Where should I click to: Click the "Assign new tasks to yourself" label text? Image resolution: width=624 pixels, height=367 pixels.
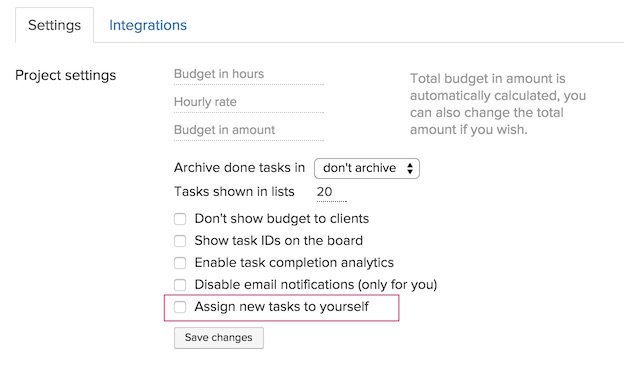tap(281, 306)
